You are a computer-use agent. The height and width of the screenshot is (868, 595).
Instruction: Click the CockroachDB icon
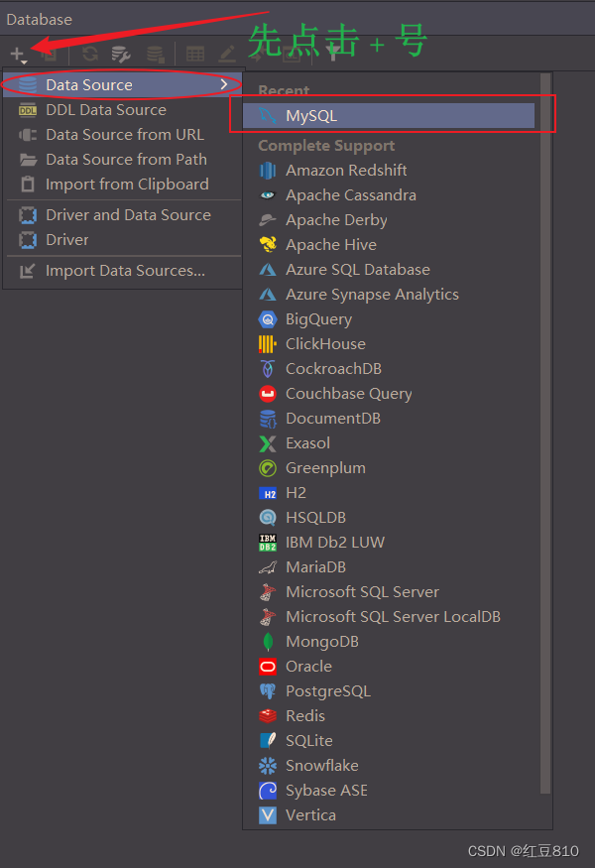coord(268,369)
